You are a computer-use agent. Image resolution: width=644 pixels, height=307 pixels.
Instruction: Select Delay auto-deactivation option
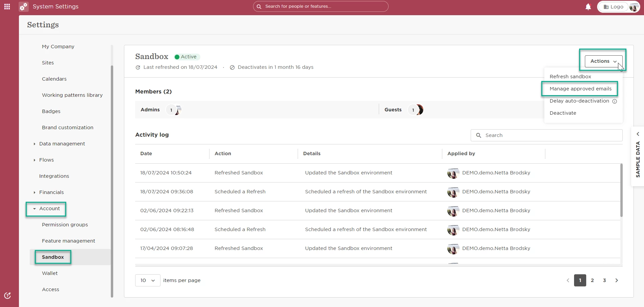(x=579, y=101)
